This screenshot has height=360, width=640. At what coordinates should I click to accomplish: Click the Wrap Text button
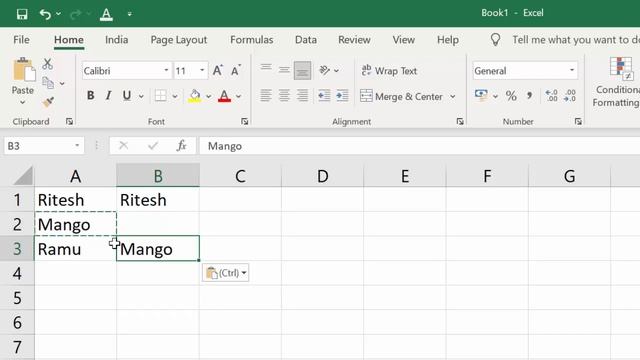click(389, 71)
